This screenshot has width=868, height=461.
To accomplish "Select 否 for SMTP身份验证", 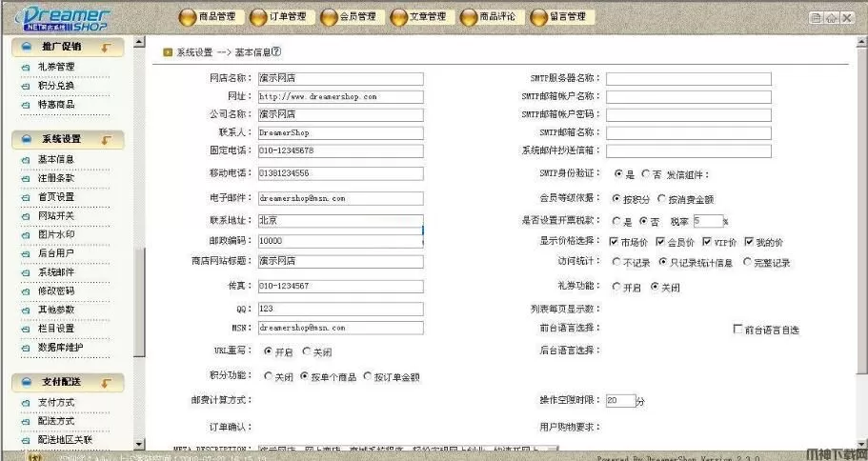I will coord(645,173).
